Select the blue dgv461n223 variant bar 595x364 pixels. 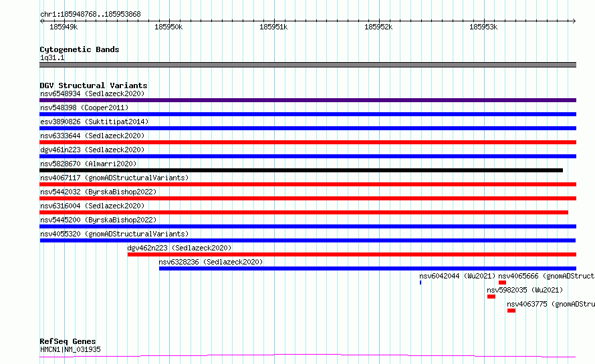[308, 156]
